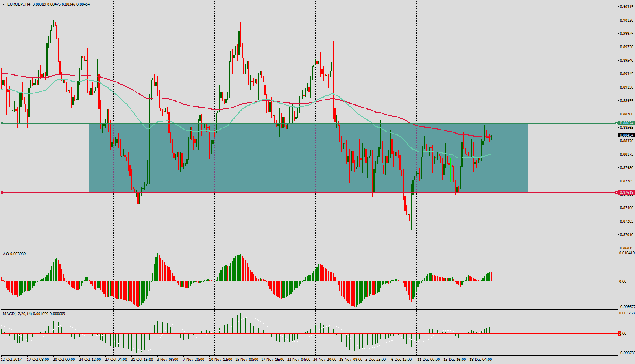Click the EURGBP,H4 chart title text

pyautogui.click(x=19, y=4)
